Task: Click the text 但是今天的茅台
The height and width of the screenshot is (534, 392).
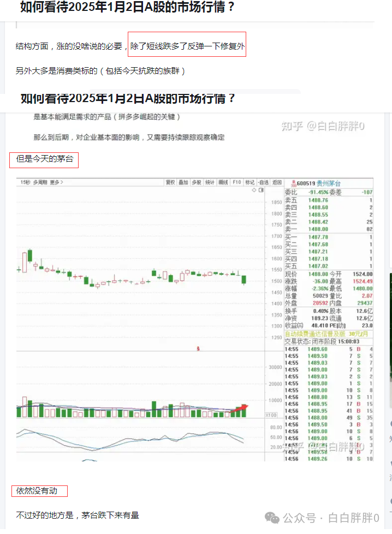Action: tap(45, 159)
